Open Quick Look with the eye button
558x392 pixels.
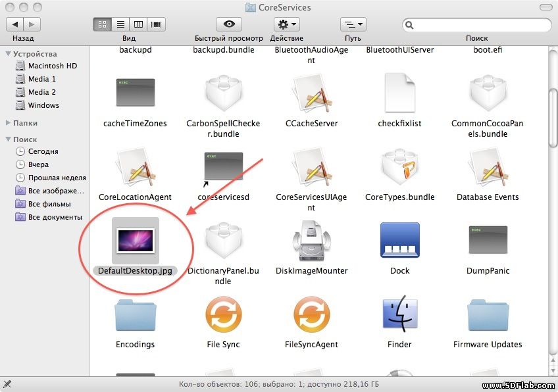[229, 24]
